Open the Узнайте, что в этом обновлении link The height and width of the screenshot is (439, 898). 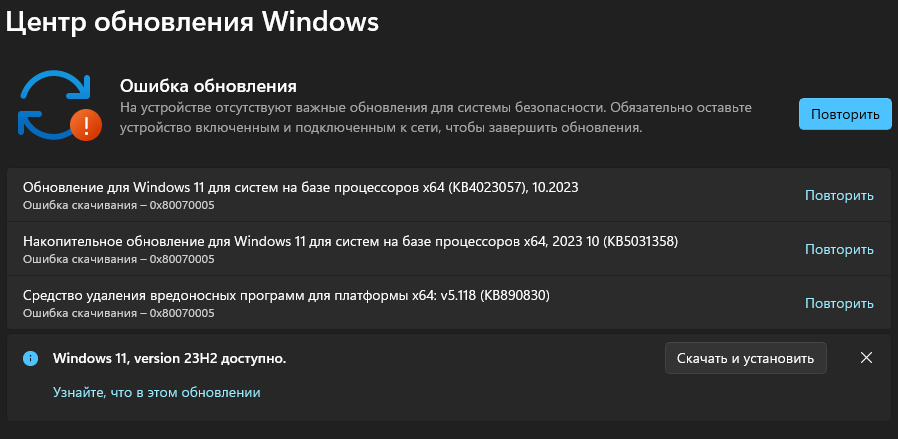(x=156, y=393)
